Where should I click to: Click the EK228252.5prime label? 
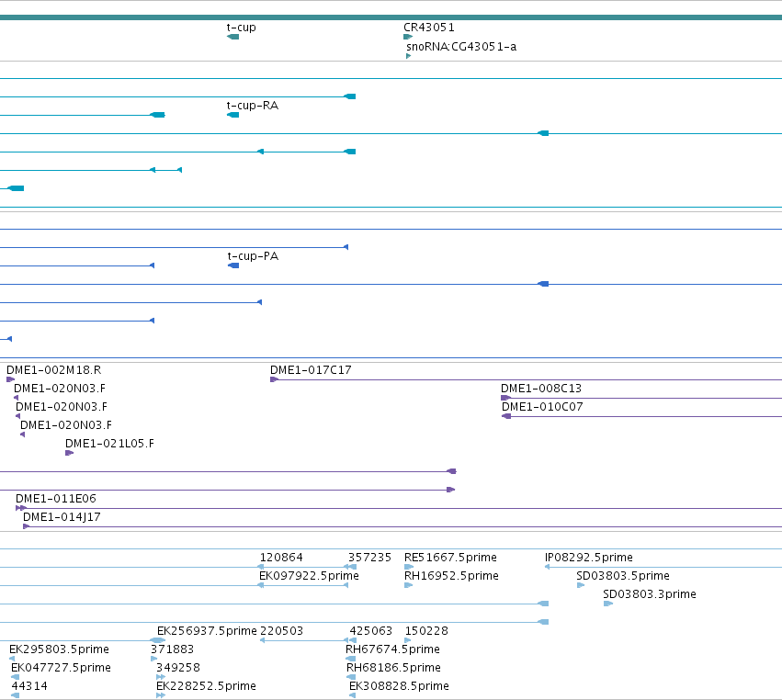(206, 686)
